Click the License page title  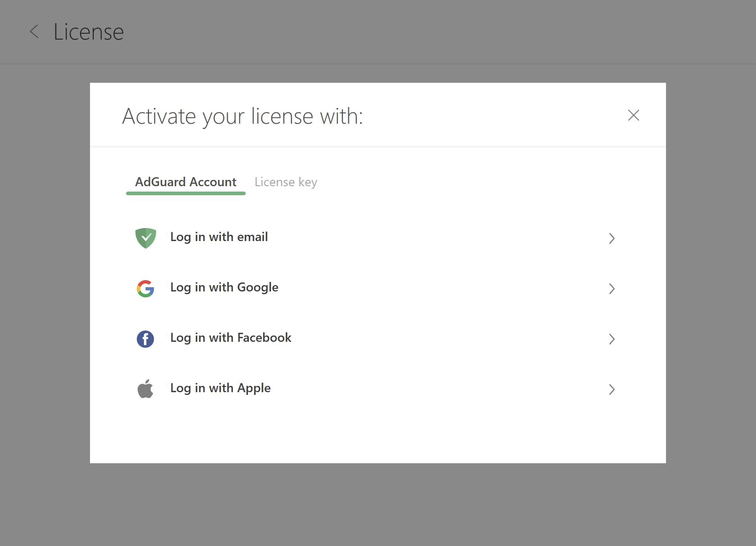[89, 32]
